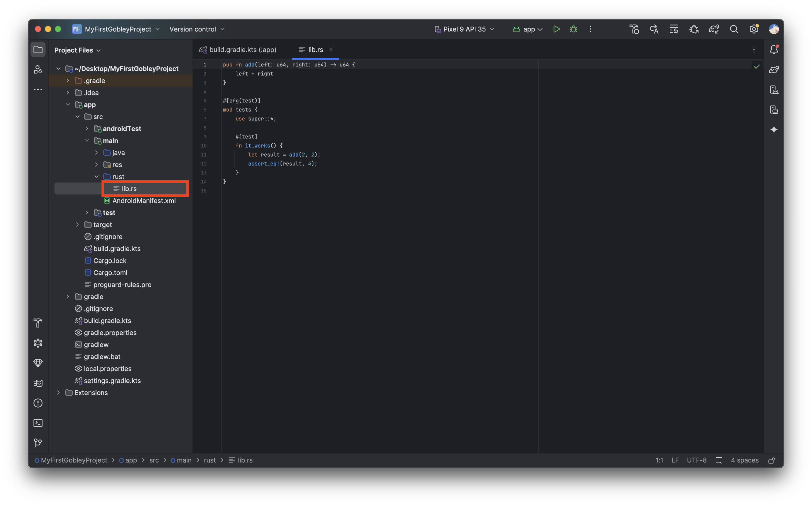Viewport: 812px width, 505px height.
Task: Click the rust breadcrumb in the status bar
Action: (210, 460)
